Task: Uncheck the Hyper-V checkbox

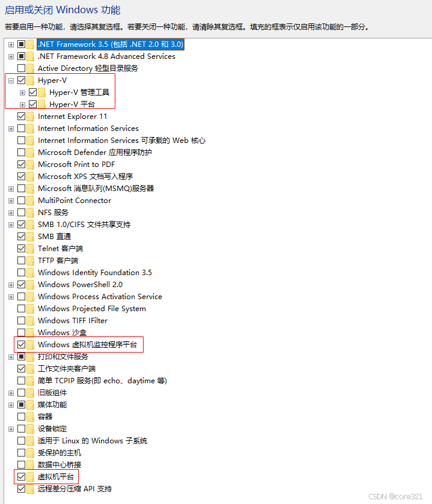Action: pyautogui.click(x=21, y=80)
